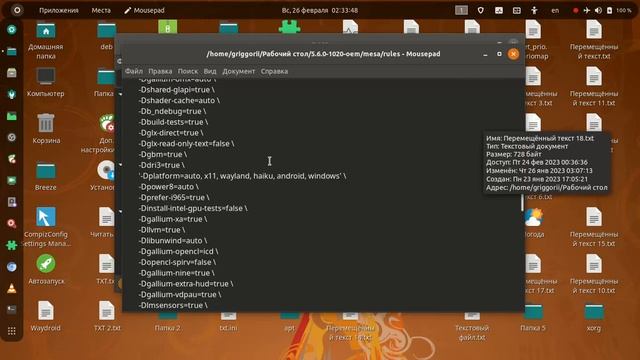
Task: Place cursor in '-Dllvm=true' line
Action: (162, 230)
